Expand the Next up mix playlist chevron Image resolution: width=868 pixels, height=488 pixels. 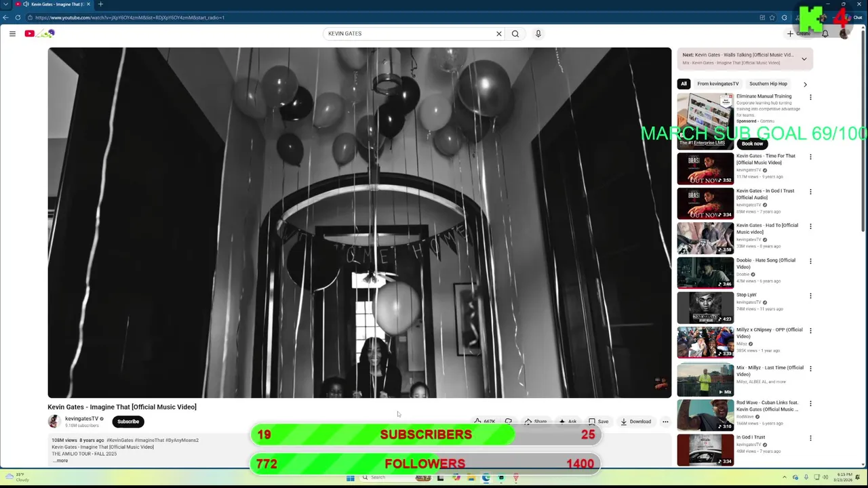coord(804,59)
